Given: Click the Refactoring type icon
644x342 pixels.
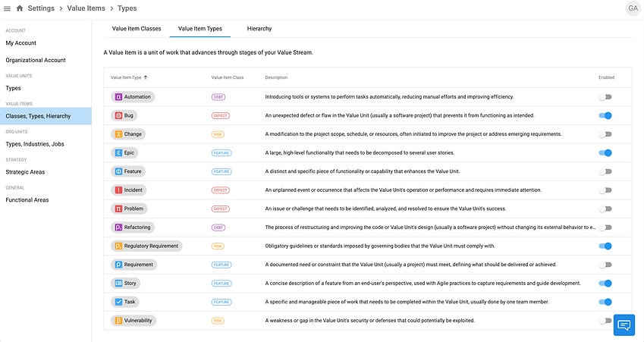Looking at the screenshot, I should (x=118, y=227).
